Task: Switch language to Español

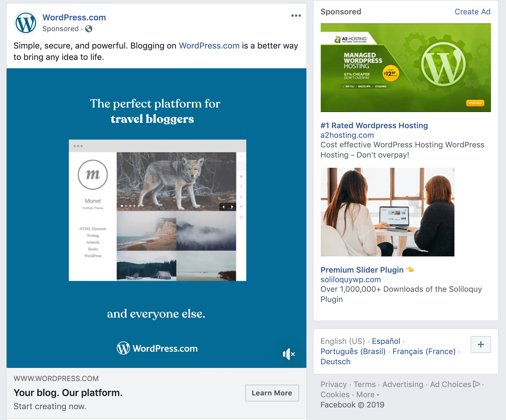Action: (x=386, y=341)
